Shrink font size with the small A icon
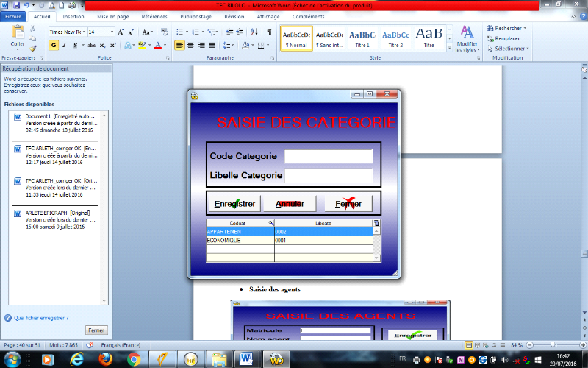Screen dimensions: 588x368 pyautogui.click(x=131, y=32)
